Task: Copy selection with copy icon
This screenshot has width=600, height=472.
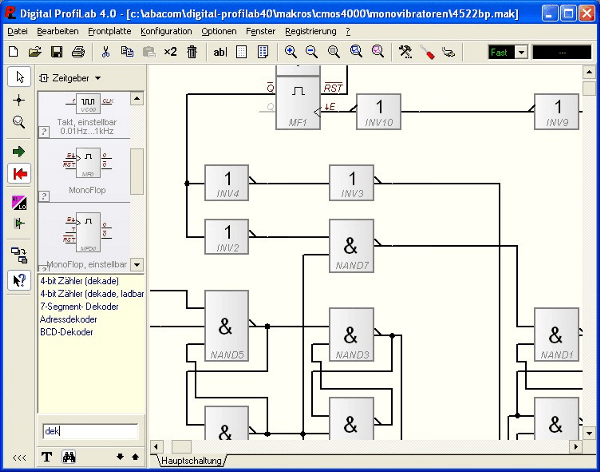Action: tap(127, 52)
